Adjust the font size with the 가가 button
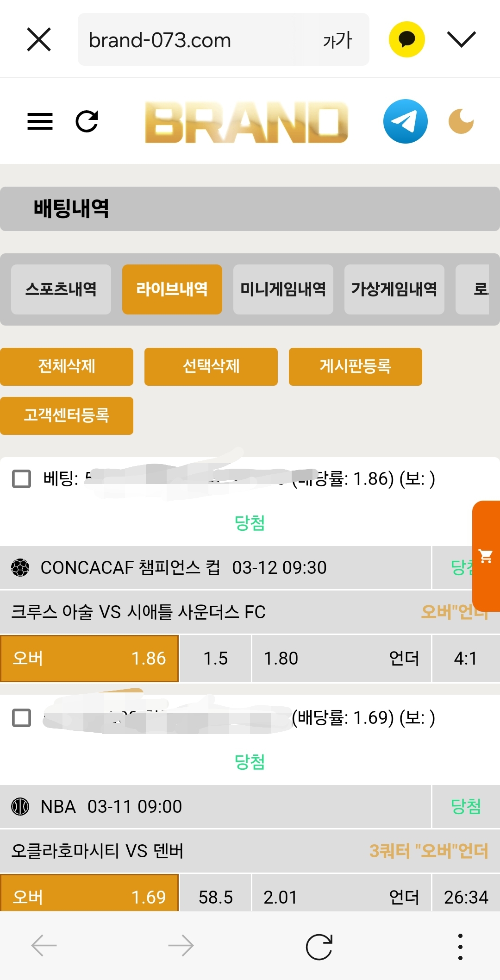Viewport: 500px width, 980px height. coord(337,40)
